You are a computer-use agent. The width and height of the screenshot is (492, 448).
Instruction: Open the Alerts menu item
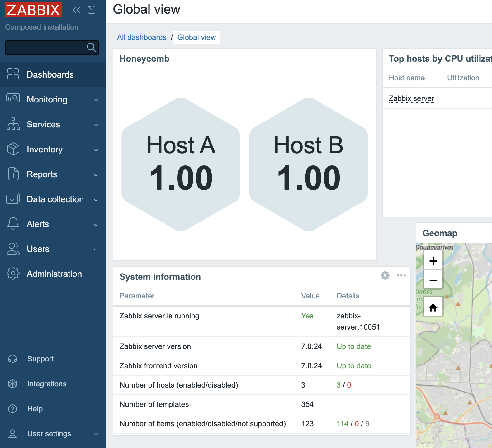(38, 224)
